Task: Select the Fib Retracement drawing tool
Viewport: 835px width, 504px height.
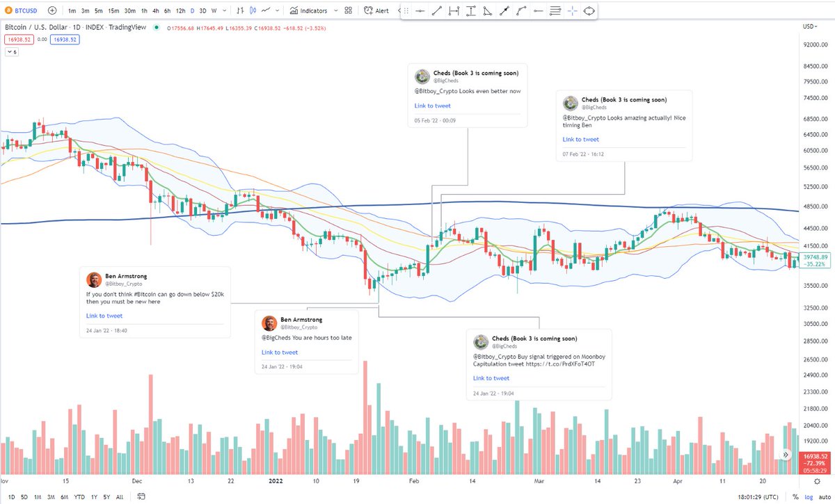Action: [555, 11]
